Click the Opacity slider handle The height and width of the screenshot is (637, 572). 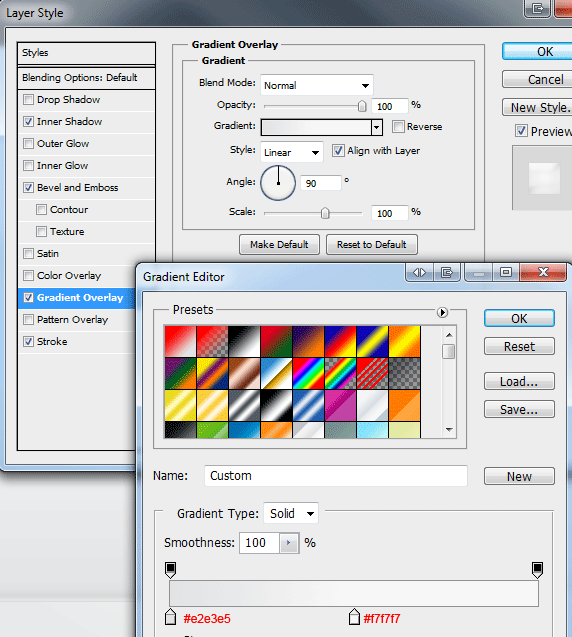coord(362,106)
